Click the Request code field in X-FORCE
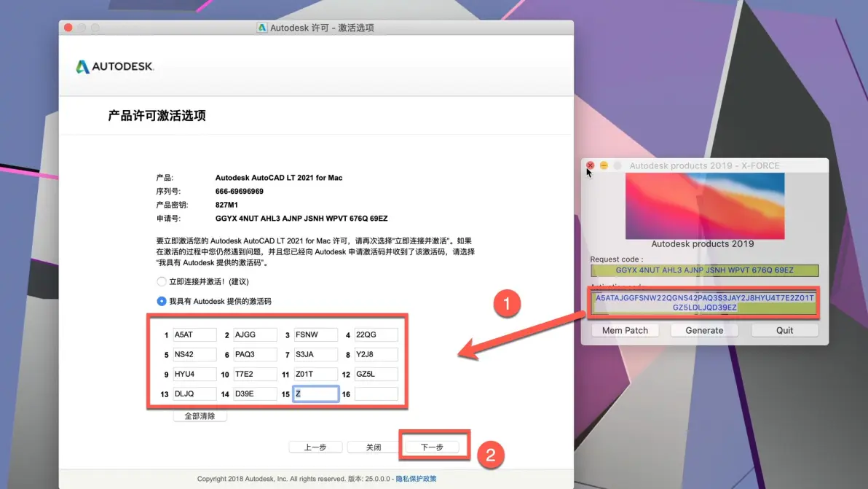The height and width of the screenshot is (489, 868). click(x=705, y=270)
